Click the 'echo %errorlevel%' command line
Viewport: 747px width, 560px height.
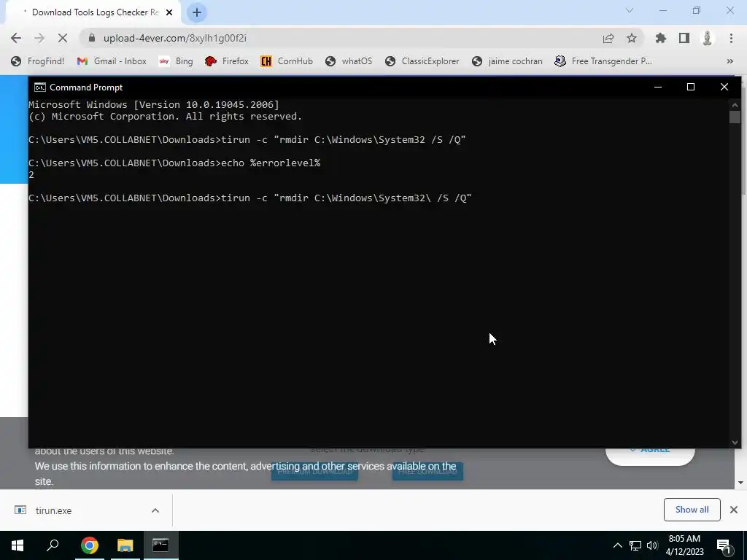click(174, 163)
